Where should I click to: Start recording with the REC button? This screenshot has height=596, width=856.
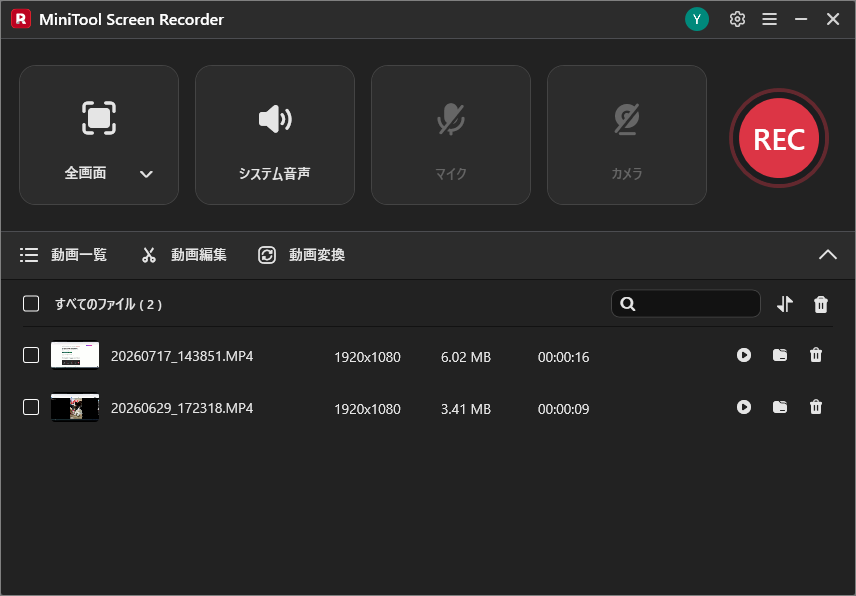[778, 138]
